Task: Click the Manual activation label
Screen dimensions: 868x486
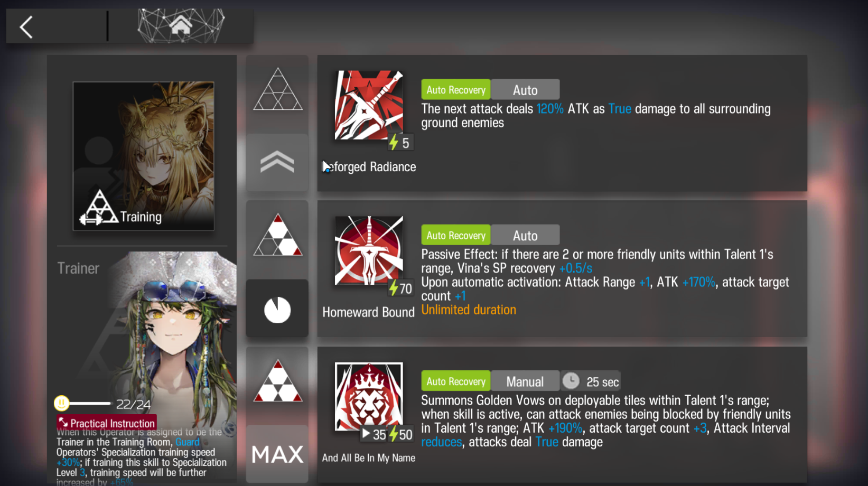Action: 525,381
